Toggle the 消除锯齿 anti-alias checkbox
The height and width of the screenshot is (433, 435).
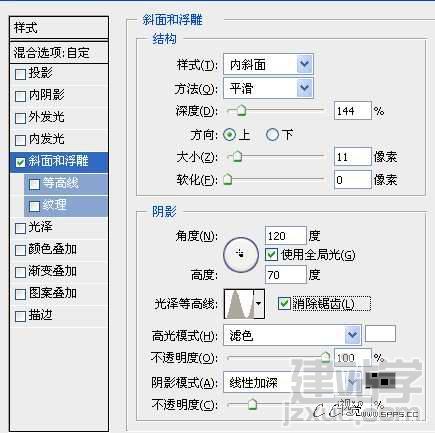pos(284,304)
